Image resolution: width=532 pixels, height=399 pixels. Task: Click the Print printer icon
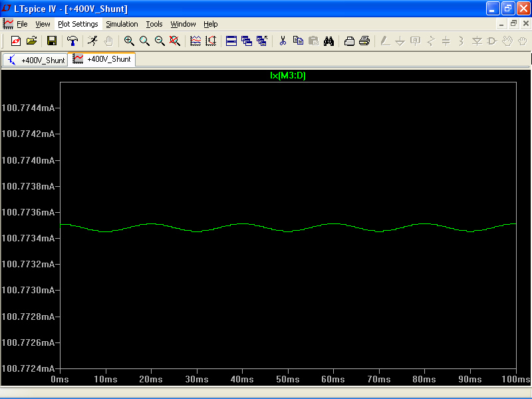click(x=364, y=41)
